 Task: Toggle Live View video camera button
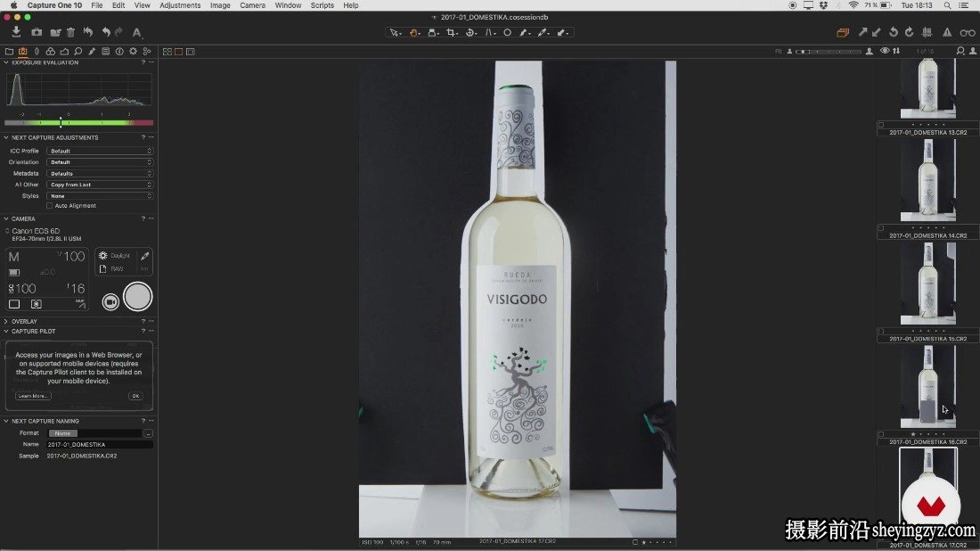110,302
